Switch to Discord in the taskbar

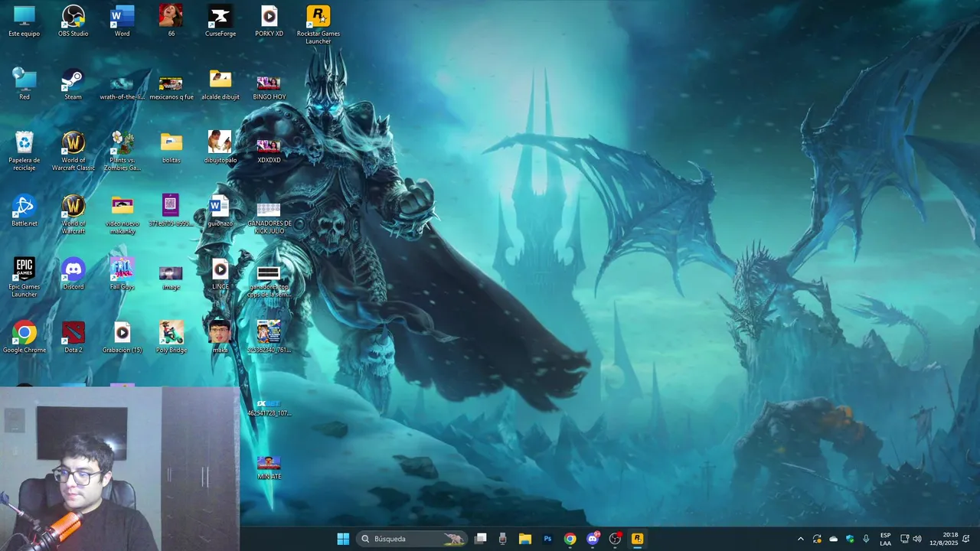(x=593, y=539)
